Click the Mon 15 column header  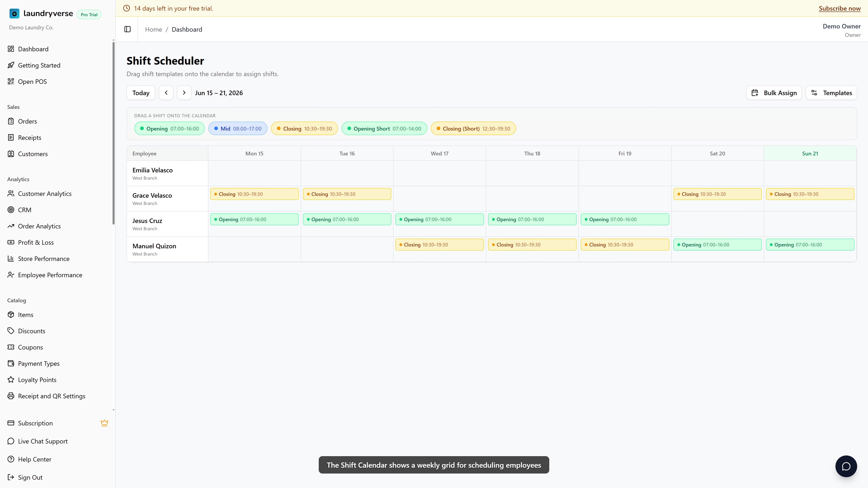(x=254, y=154)
